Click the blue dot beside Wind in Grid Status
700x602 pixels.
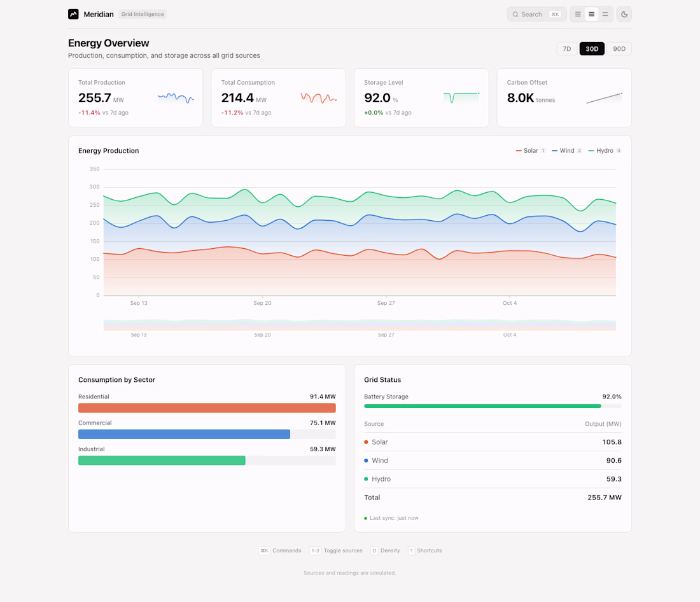[x=366, y=461]
